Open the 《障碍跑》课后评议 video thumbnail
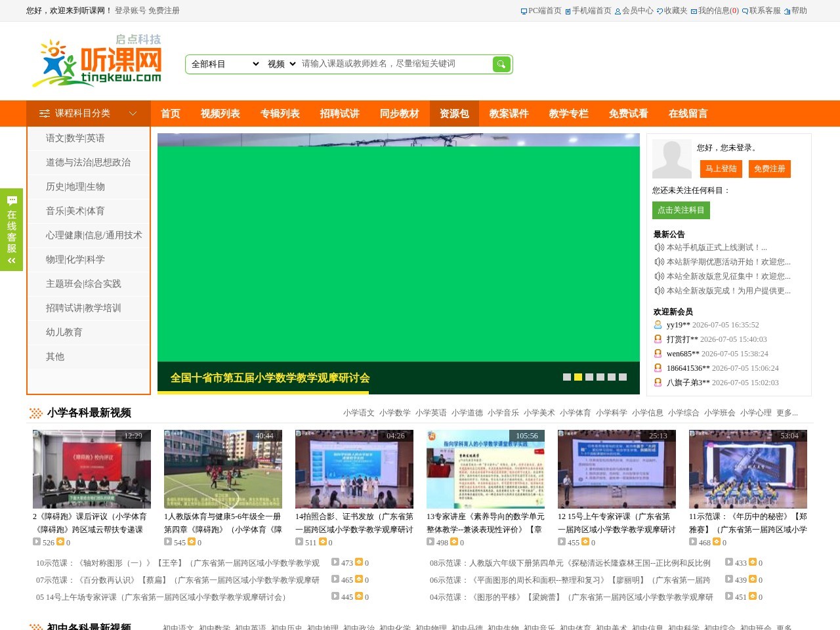Viewport: 840px width, 630px height. pyautogui.click(x=92, y=469)
